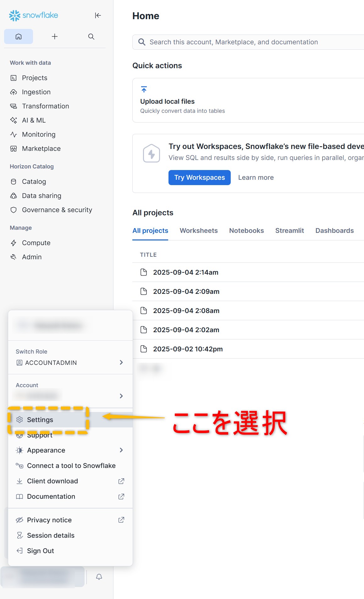Click the Home icon button
This screenshot has width=364, height=599.
pyautogui.click(x=19, y=36)
